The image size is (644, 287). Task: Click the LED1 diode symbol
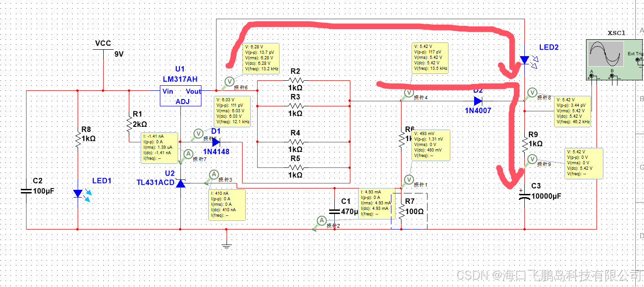pos(78,193)
